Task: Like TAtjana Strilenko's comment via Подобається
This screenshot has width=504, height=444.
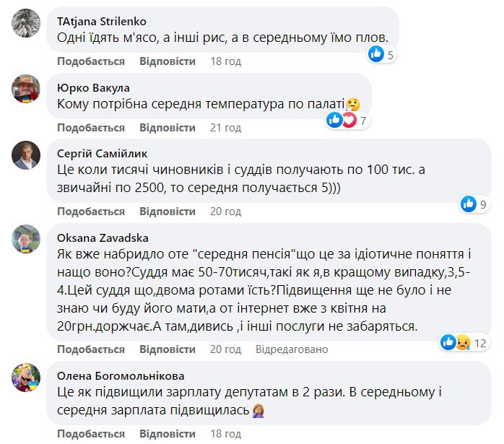Action: point(91,61)
